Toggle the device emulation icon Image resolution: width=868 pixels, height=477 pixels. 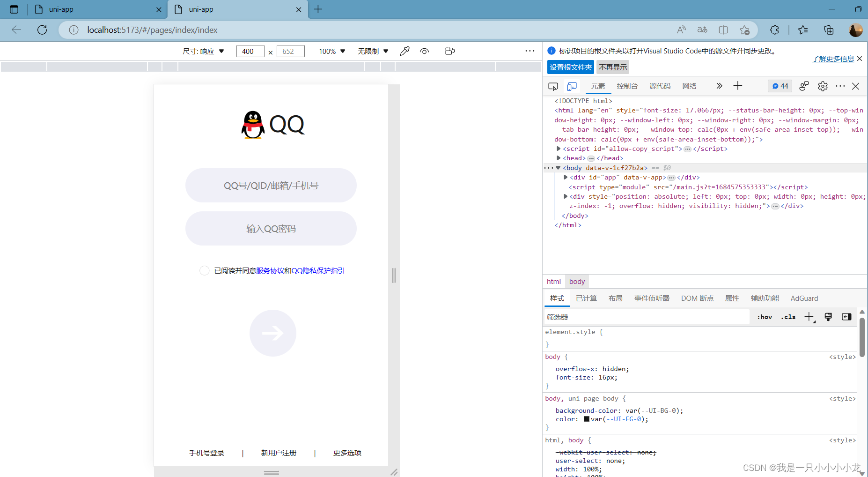click(572, 86)
